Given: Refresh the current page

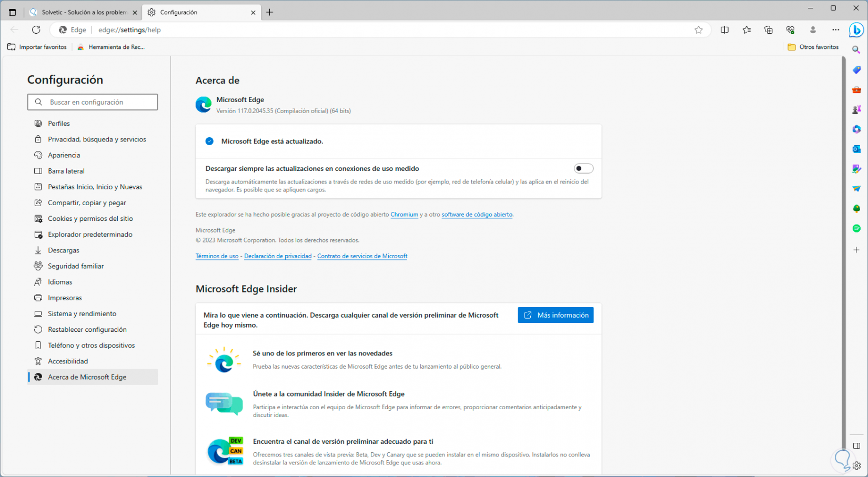Looking at the screenshot, I should point(36,30).
